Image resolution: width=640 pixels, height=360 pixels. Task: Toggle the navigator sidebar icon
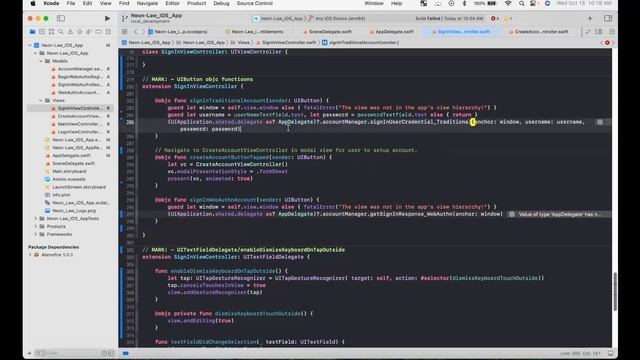pyautogui.click(x=61, y=18)
